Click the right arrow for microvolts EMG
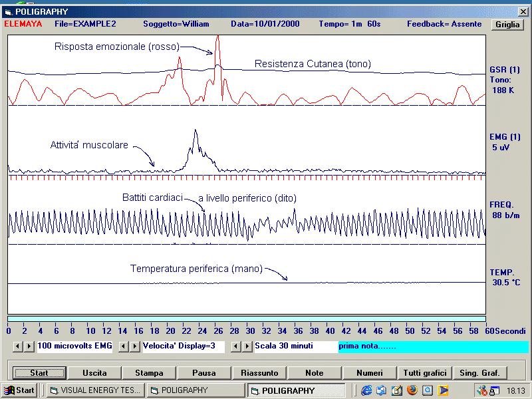 [x=29, y=346]
